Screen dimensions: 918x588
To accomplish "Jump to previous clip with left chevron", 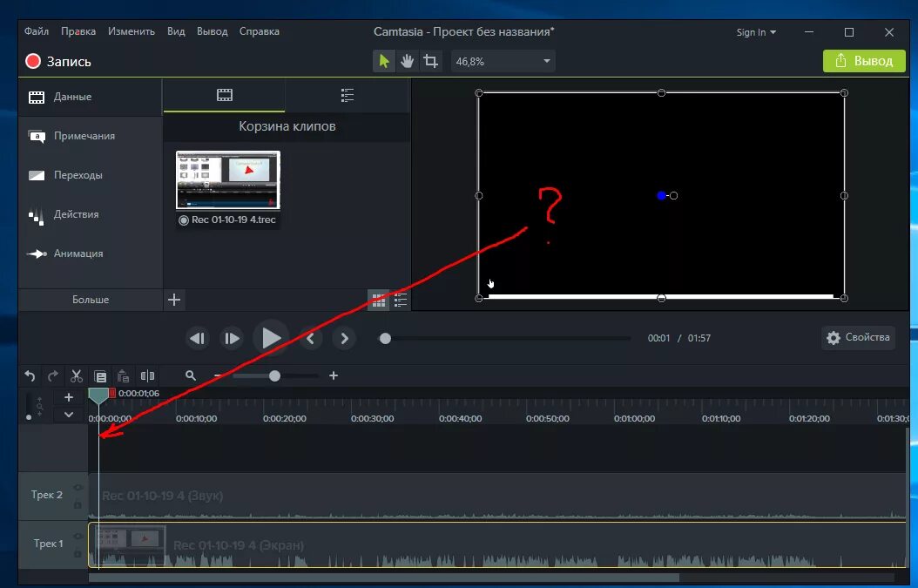I will (x=310, y=339).
